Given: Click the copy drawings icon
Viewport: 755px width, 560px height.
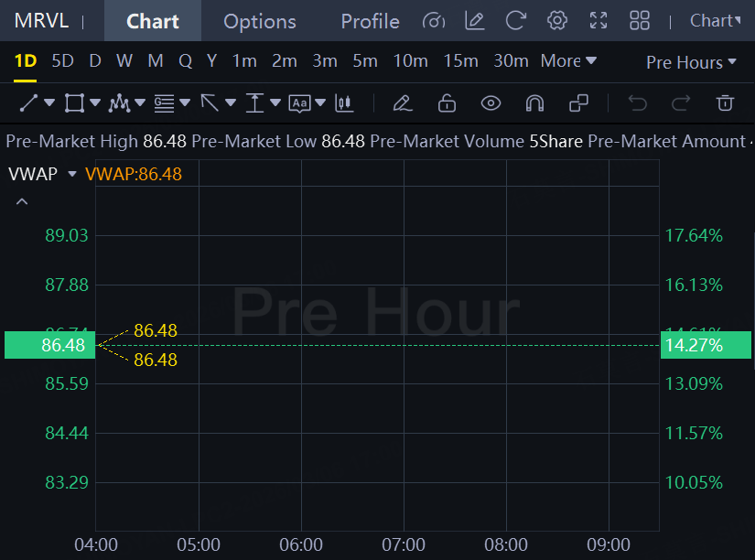Looking at the screenshot, I should (578, 103).
